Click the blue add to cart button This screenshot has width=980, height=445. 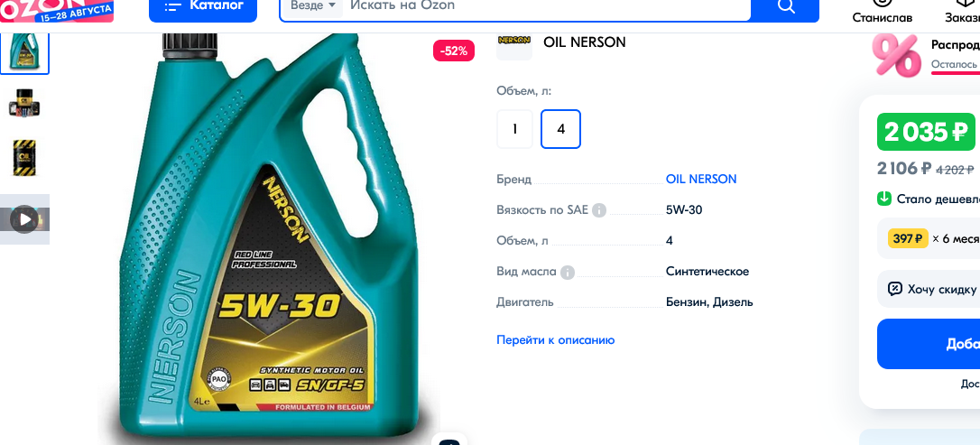(x=929, y=344)
